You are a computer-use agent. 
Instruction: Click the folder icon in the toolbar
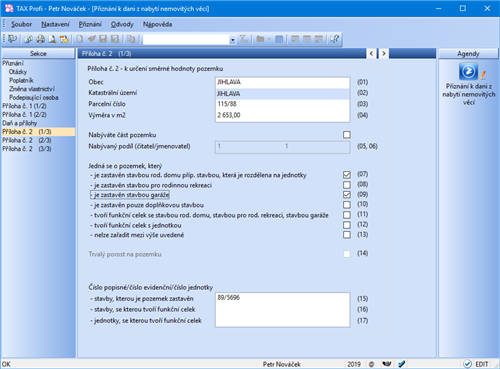(x=261, y=39)
